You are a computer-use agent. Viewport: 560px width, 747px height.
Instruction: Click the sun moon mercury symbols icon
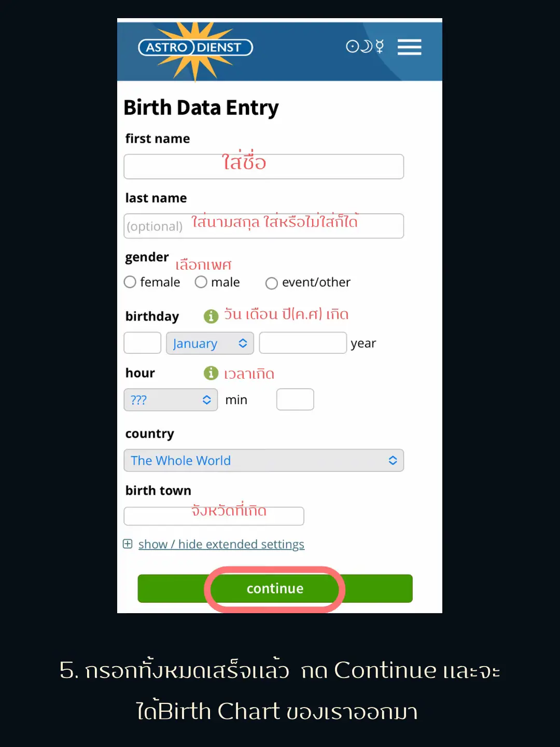(x=365, y=47)
